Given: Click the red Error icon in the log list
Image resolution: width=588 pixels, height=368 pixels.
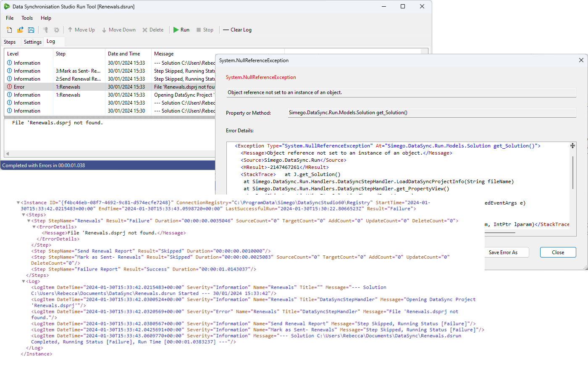Looking at the screenshot, I should 10,87.
